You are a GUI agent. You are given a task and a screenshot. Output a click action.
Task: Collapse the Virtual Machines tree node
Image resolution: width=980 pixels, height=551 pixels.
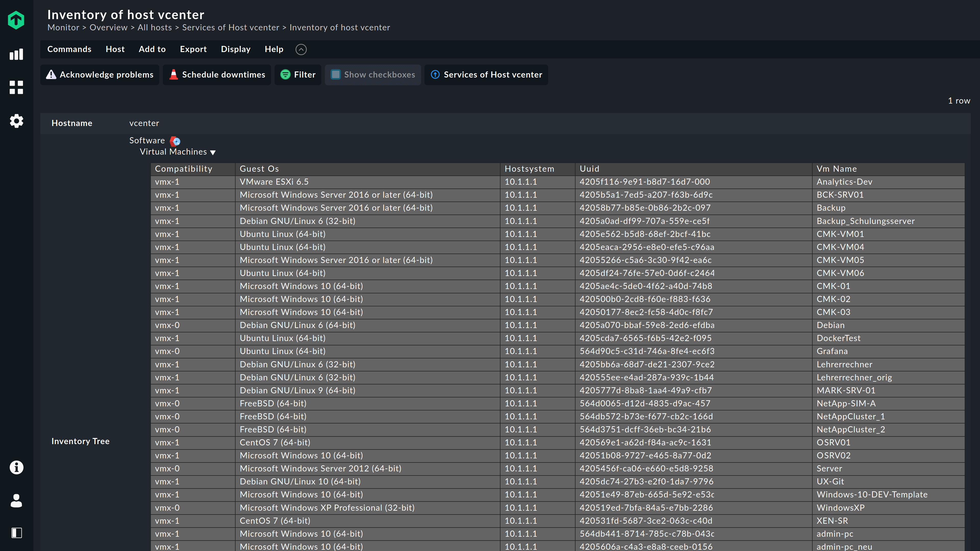[x=213, y=153]
